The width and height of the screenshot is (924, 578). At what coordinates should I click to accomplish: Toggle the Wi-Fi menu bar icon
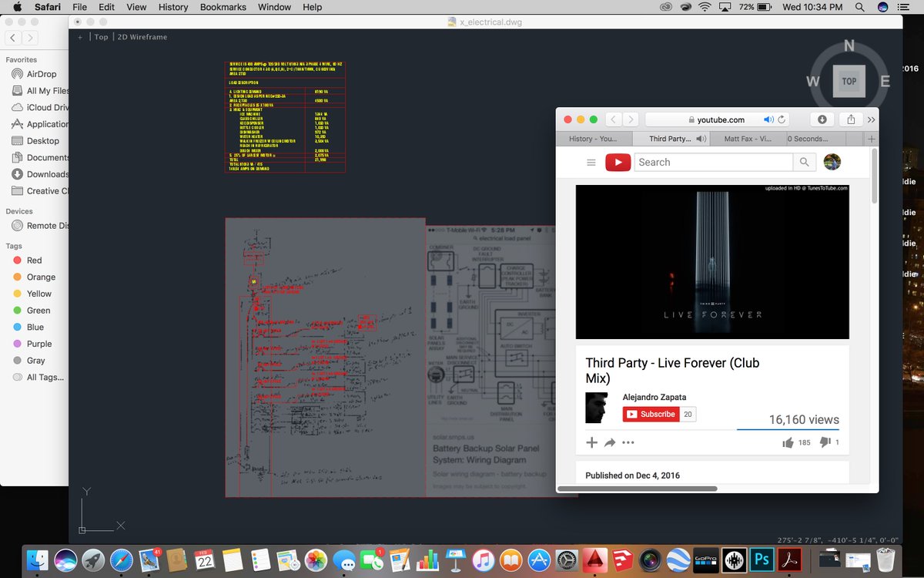coord(705,7)
